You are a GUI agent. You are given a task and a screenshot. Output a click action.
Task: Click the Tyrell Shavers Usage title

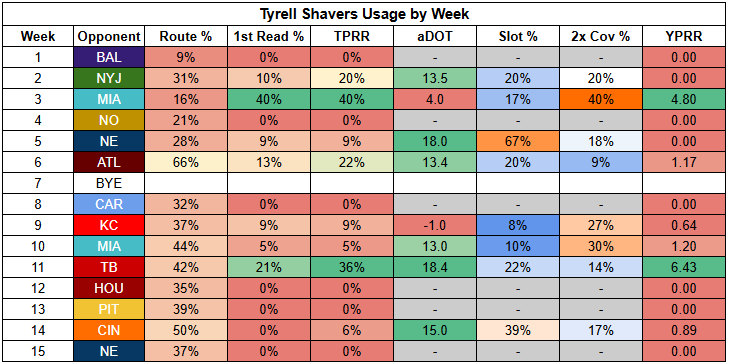coord(364,13)
